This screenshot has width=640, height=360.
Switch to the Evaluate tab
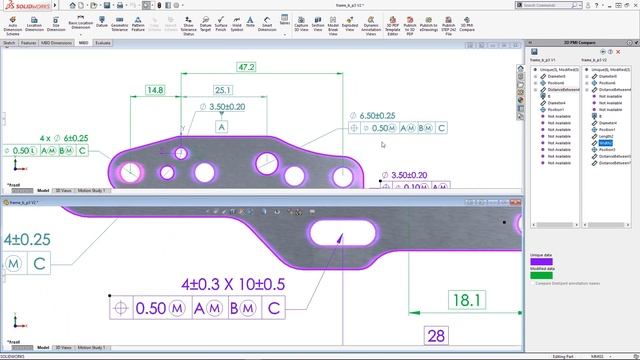(x=103, y=43)
